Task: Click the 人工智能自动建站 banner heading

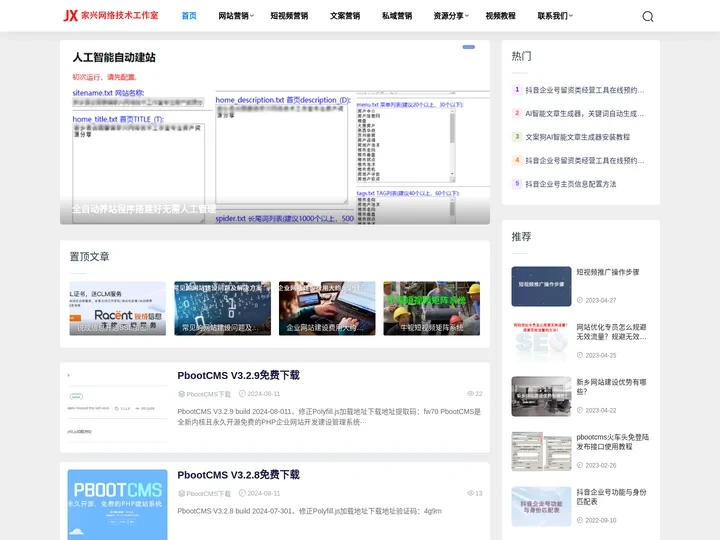Action: point(114,57)
